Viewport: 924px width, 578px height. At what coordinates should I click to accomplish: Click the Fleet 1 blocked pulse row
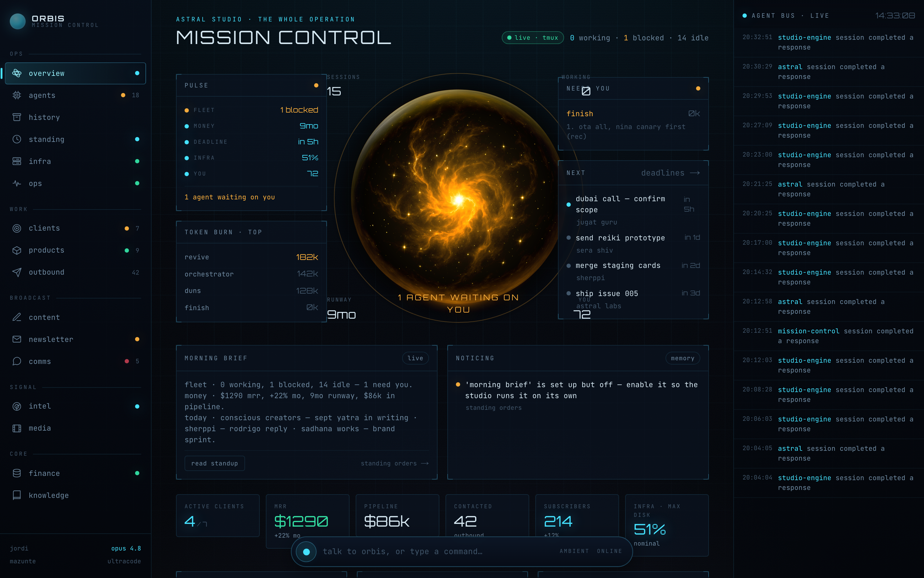pos(251,110)
